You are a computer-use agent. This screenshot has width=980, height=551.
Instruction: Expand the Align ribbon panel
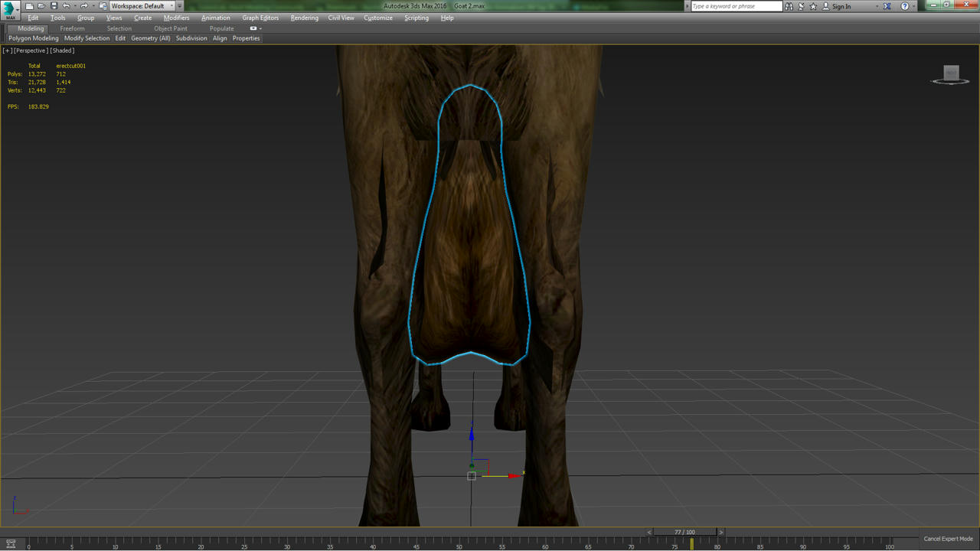coord(220,38)
